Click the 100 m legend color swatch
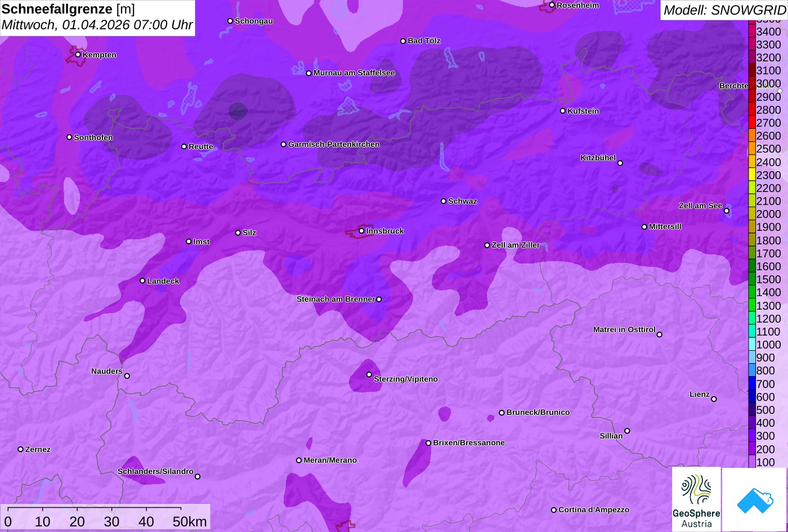 (x=752, y=462)
